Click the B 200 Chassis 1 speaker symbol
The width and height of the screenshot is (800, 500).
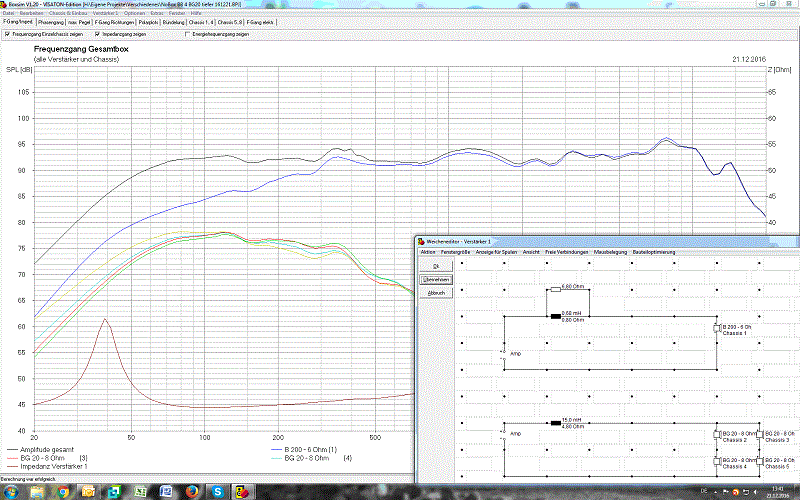(x=716, y=329)
